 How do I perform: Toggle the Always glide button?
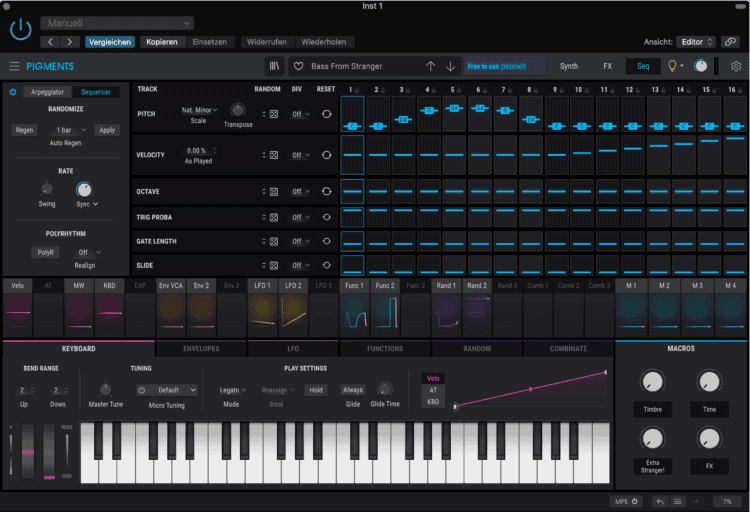click(x=353, y=390)
